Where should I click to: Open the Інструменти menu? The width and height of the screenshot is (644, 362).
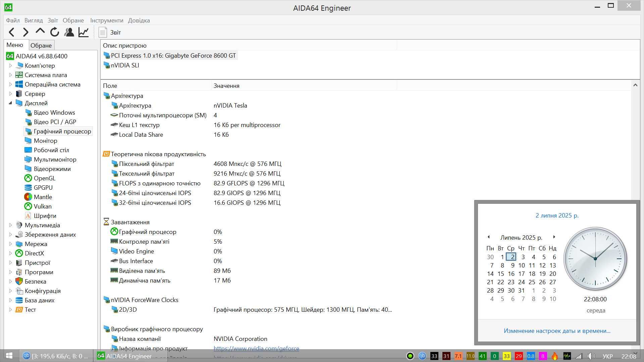[107, 20]
